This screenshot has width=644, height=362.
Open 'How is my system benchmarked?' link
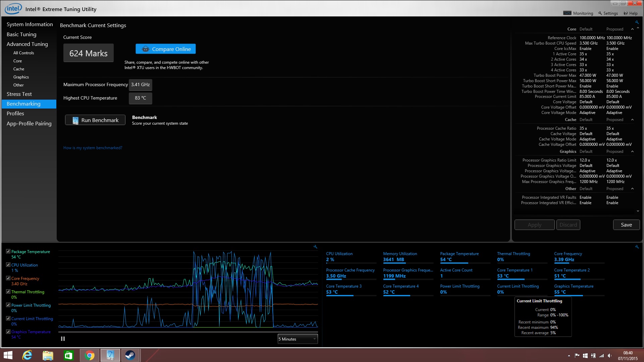click(93, 148)
